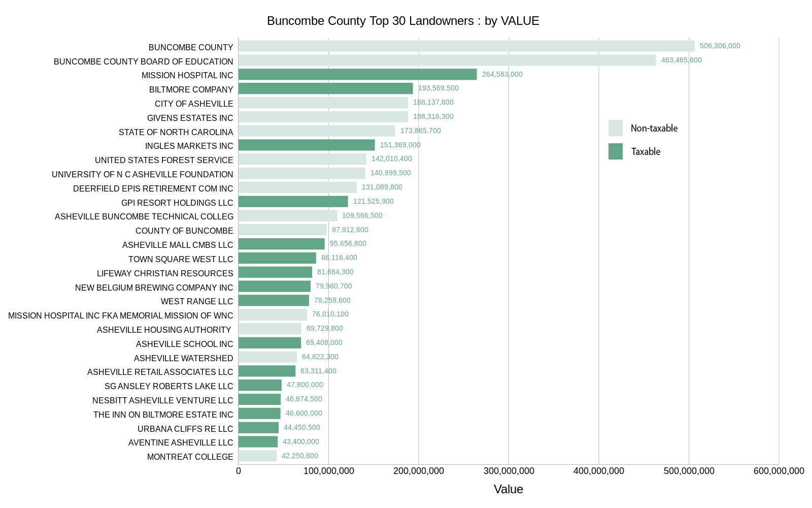Click the x-axis title Value

pyautogui.click(x=509, y=489)
